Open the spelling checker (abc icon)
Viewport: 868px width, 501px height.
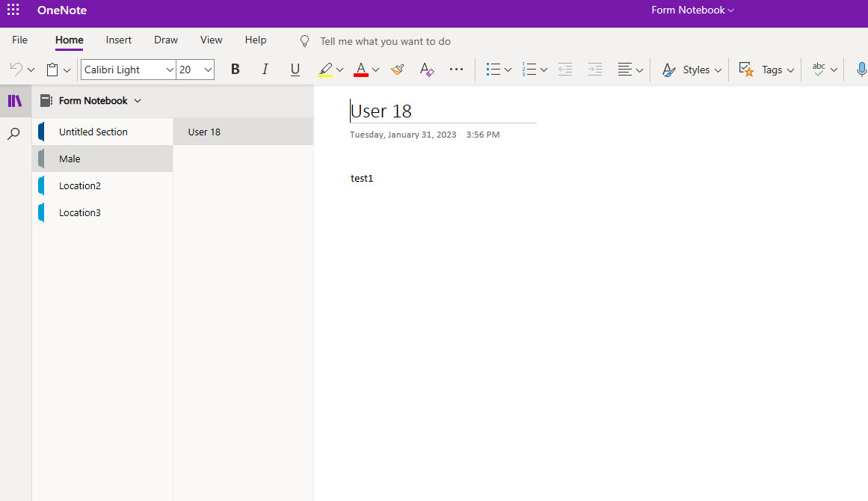click(819, 69)
